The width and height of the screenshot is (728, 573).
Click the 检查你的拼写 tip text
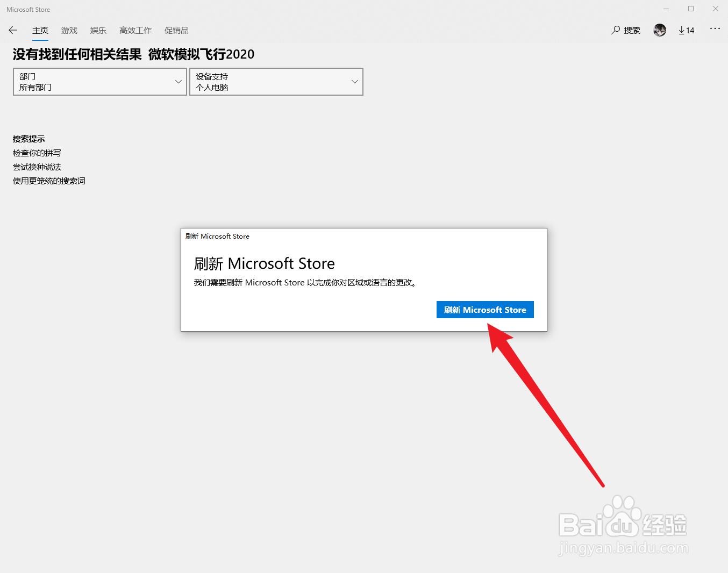[37, 153]
